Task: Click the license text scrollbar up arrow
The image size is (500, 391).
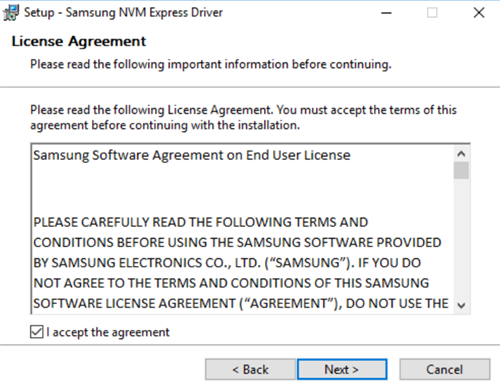Action: point(461,154)
